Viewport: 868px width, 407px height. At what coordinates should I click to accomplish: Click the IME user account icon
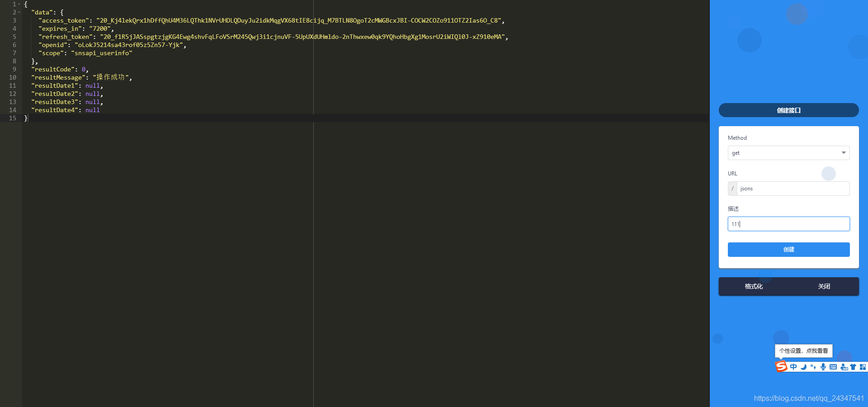[x=844, y=367]
